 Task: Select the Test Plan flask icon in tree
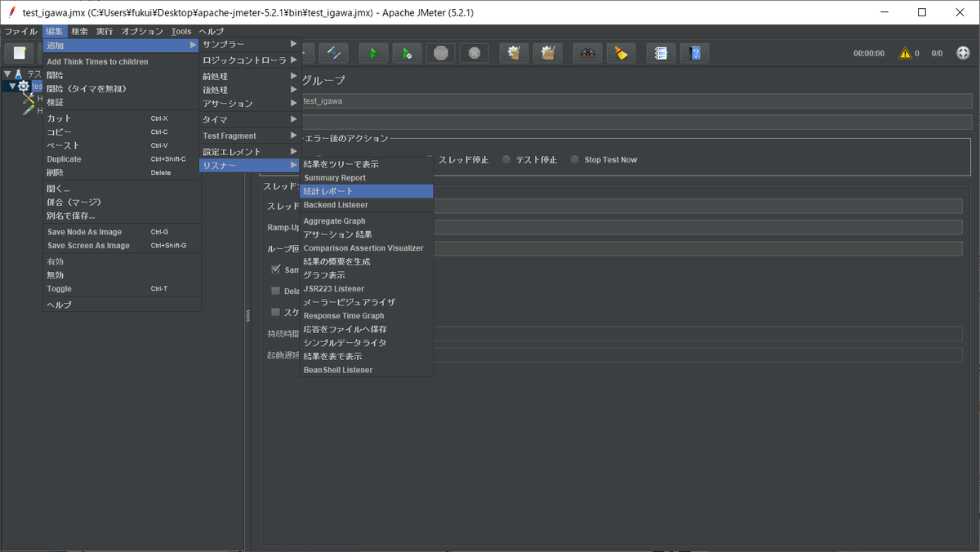19,74
